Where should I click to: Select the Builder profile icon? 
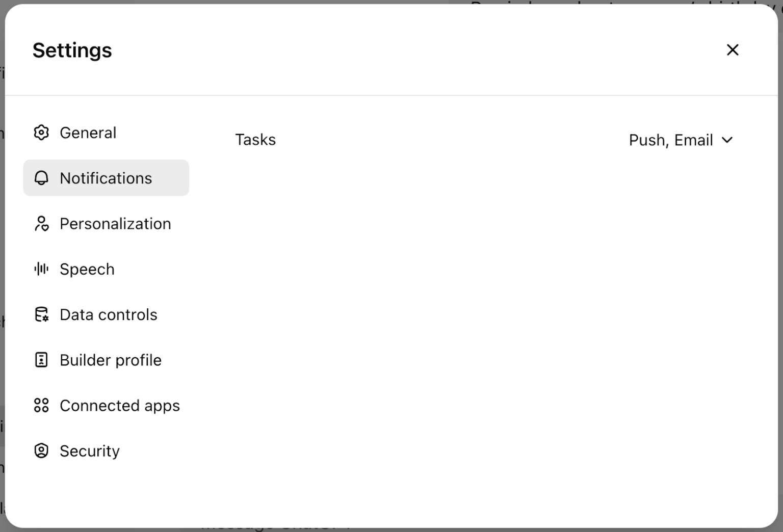pos(41,360)
